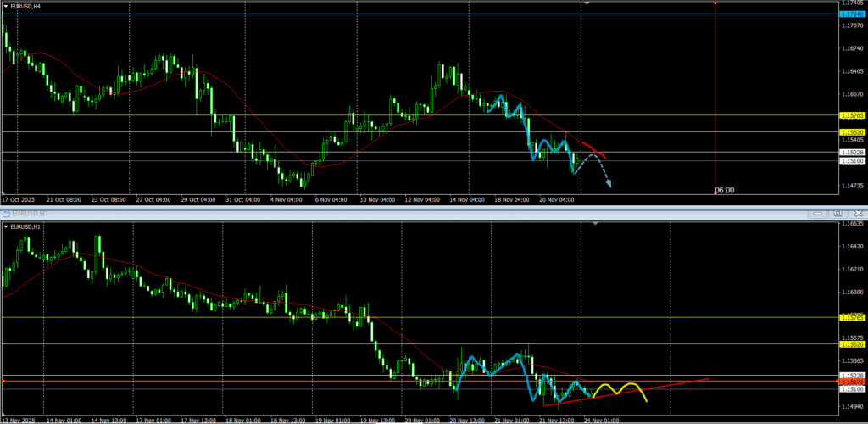The height and width of the screenshot is (424, 868).
Task: Click the chart icon in the H1 title bar
Action: (7, 214)
